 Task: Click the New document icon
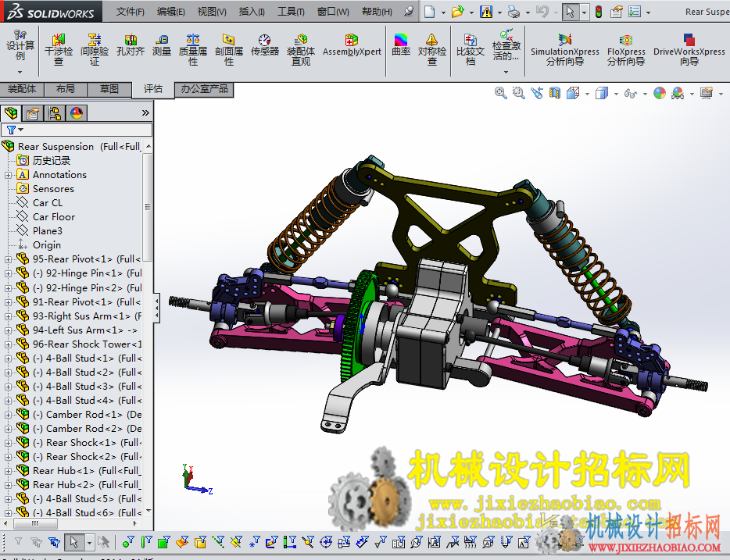pyautogui.click(x=430, y=12)
